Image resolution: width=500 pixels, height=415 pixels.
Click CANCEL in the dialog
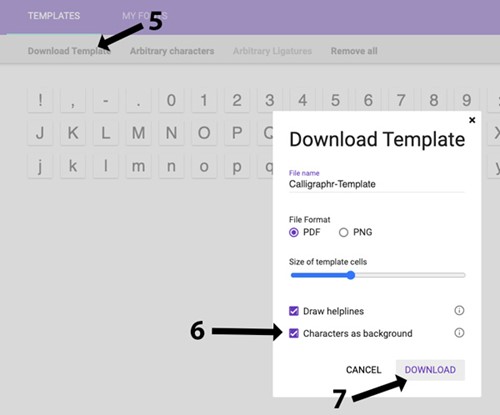pos(363,370)
